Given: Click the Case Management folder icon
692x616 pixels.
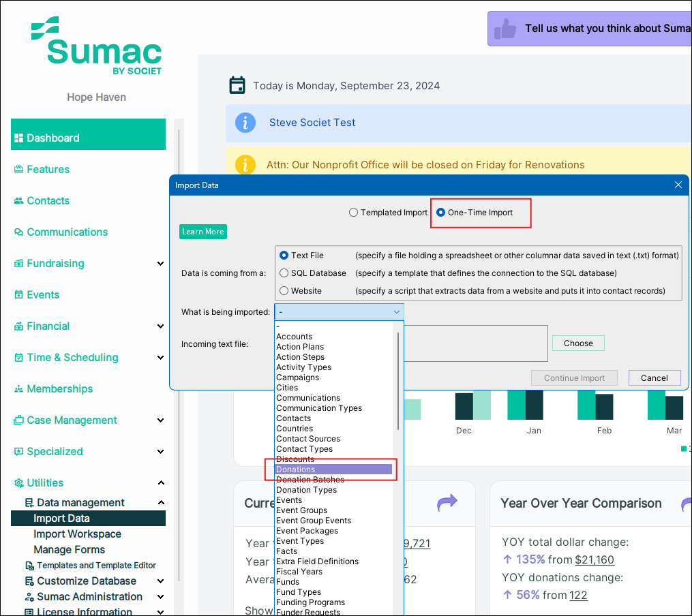Looking at the screenshot, I should pos(18,420).
